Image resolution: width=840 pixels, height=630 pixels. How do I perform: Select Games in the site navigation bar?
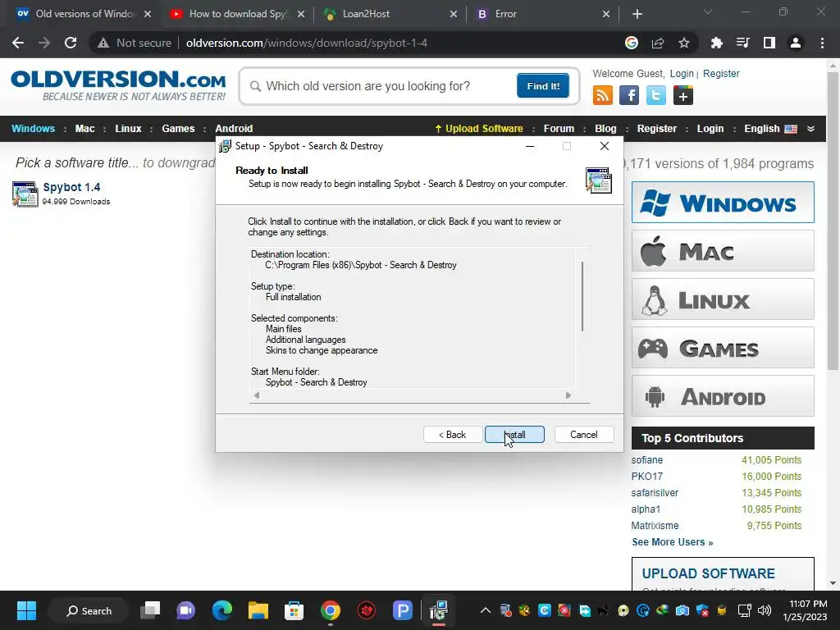178,129
